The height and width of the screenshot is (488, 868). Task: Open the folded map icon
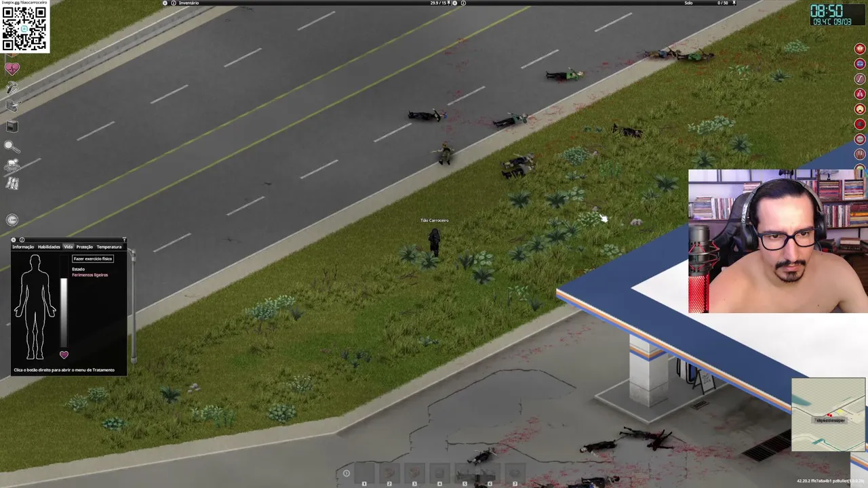click(x=12, y=183)
